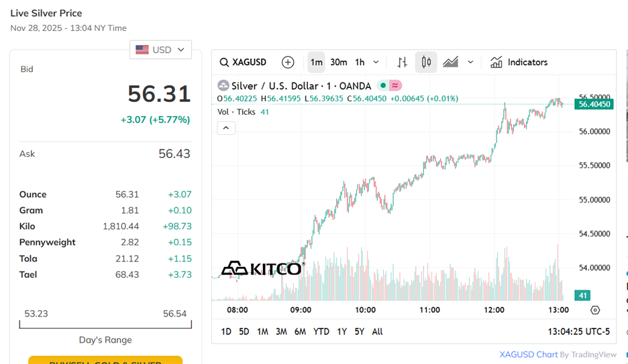Switch chart to 1m interval
The width and height of the screenshot is (628, 364).
pos(316,62)
